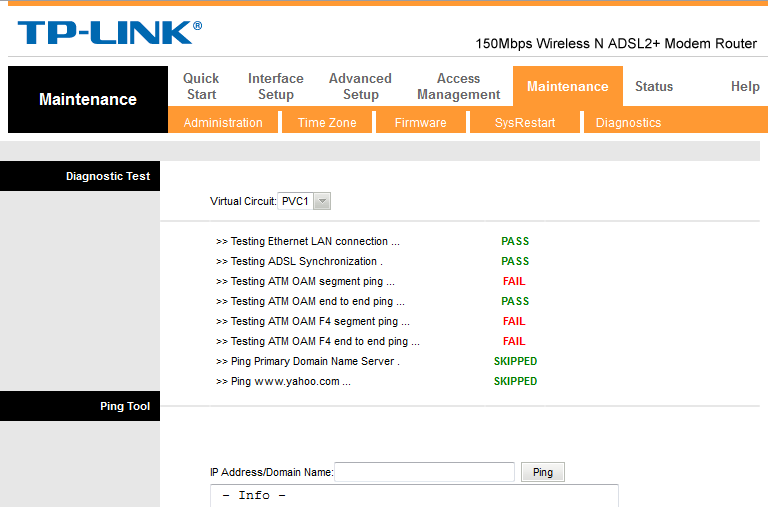Open the Time Zone submenu
768x507 pixels.
327,122
